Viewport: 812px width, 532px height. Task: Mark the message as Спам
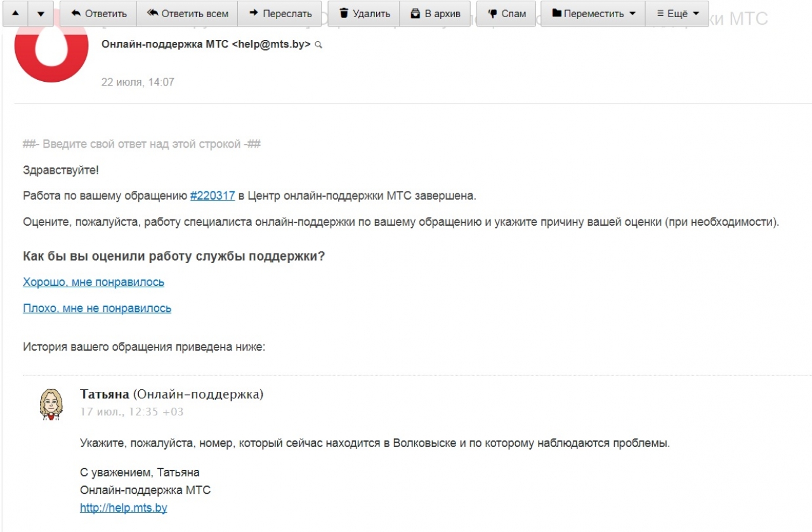pos(506,13)
